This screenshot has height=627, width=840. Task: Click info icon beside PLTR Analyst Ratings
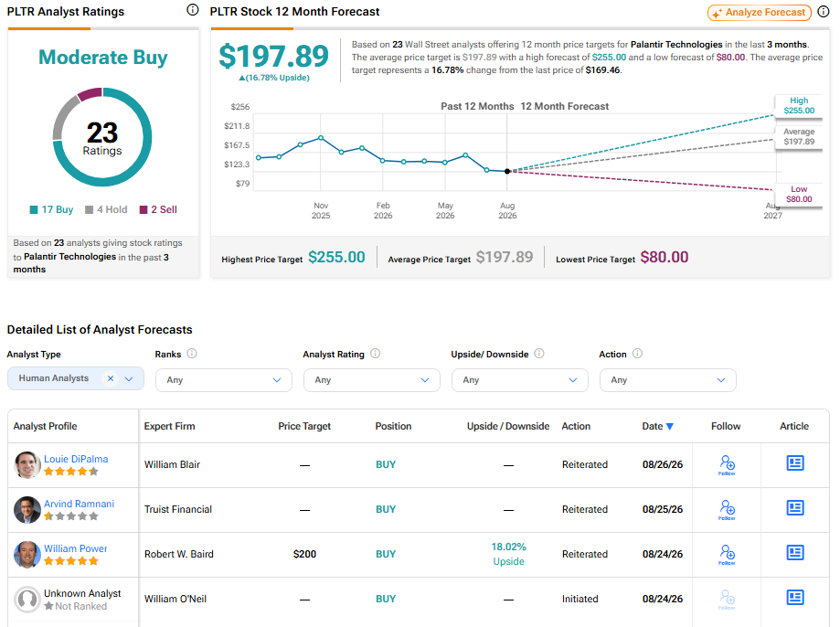click(x=192, y=10)
